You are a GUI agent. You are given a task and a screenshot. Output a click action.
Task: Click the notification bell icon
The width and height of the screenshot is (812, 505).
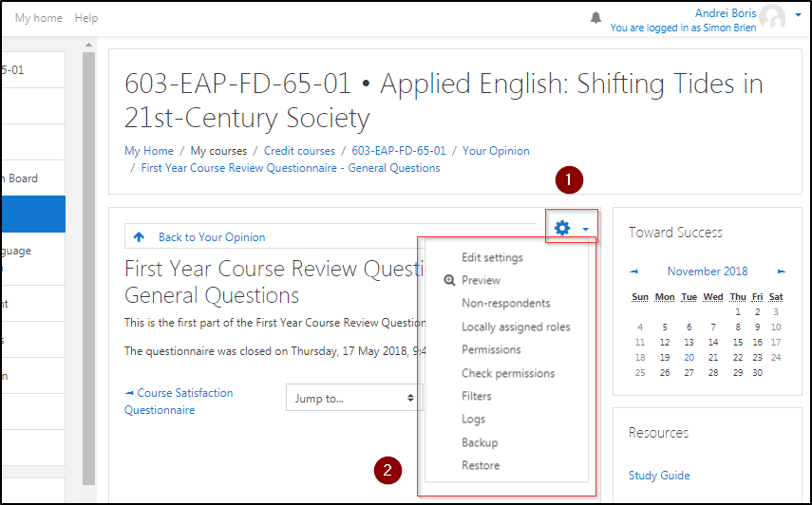click(x=596, y=18)
